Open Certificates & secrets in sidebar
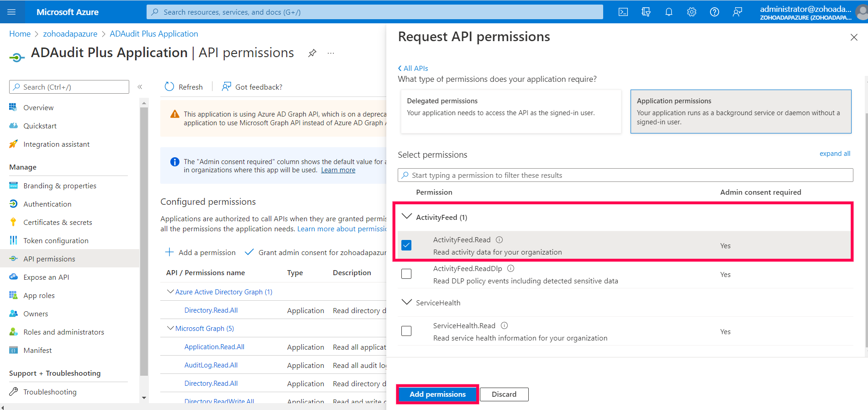868x410 pixels. (58, 222)
